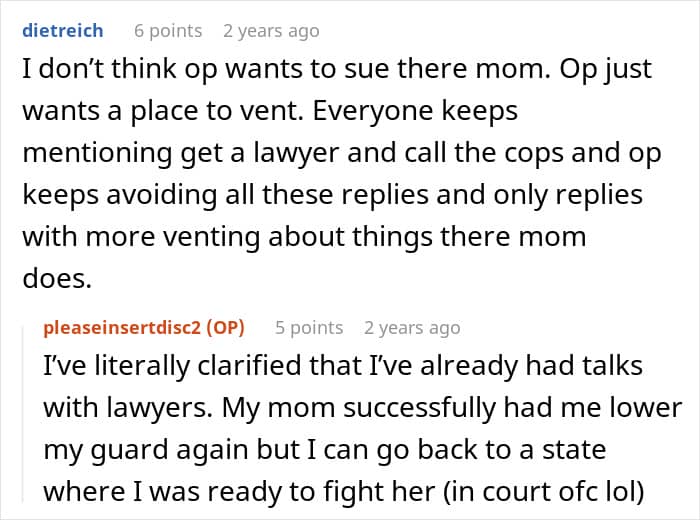Click the timestamp on pleaseinsertdisc2's reply
The image size is (700, 520).
tap(412, 328)
